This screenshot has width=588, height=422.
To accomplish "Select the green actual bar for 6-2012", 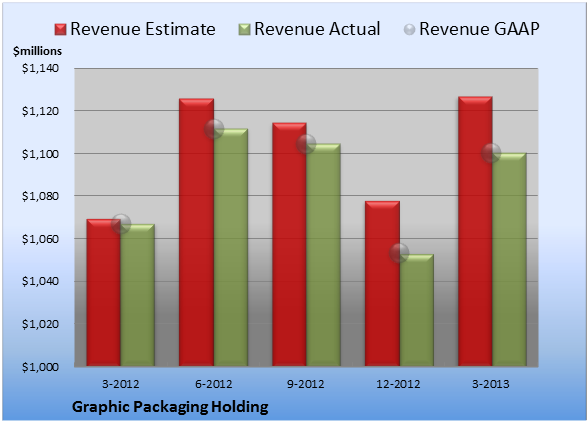I will pyautogui.click(x=231, y=247).
